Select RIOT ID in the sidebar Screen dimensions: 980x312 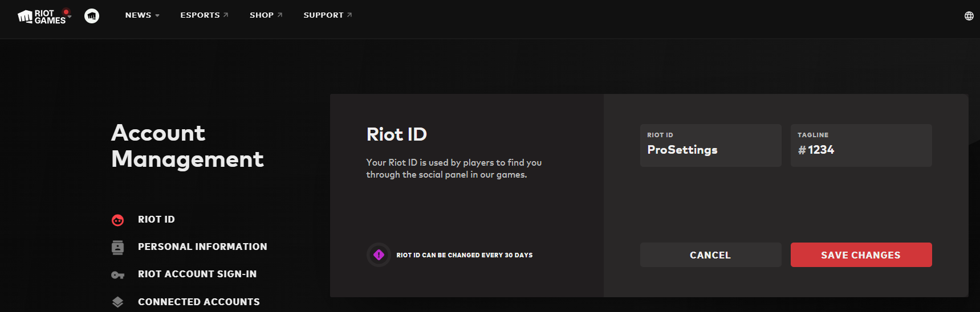156,220
